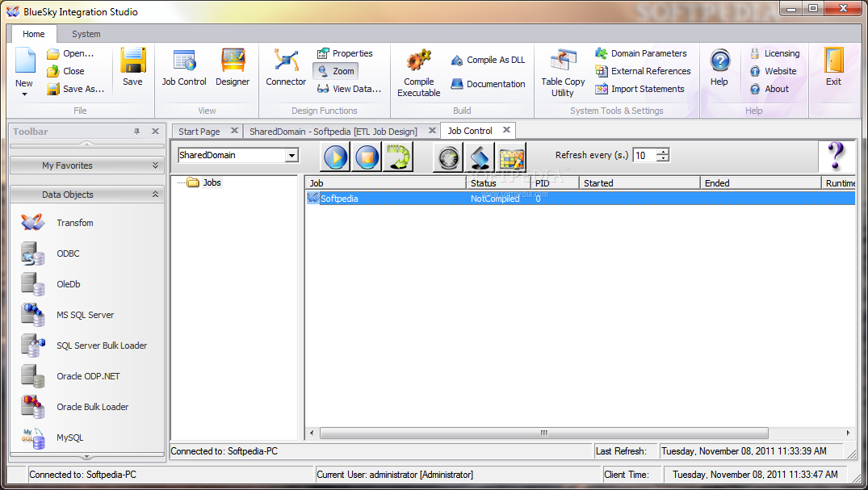The width and height of the screenshot is (868, 490).
Task: Launch the Table Copy Utility
Action: (x=563, y=73)
